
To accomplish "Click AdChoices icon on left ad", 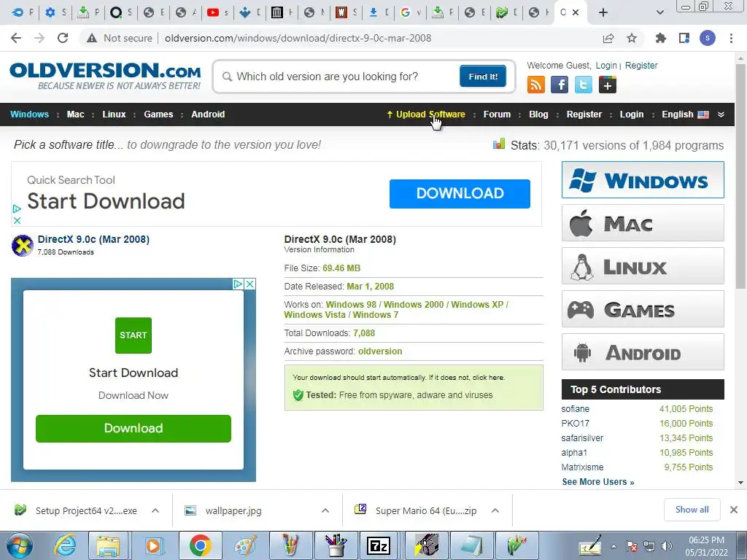I will coord(238,284).
